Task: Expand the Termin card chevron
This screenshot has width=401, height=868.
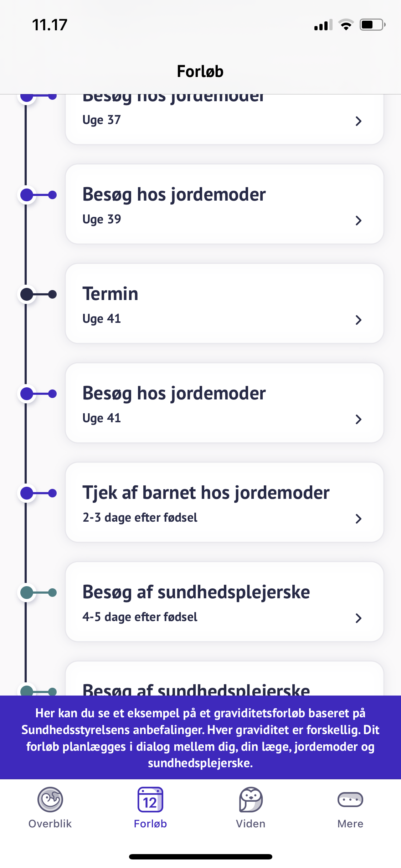Action: coord(359,320)
